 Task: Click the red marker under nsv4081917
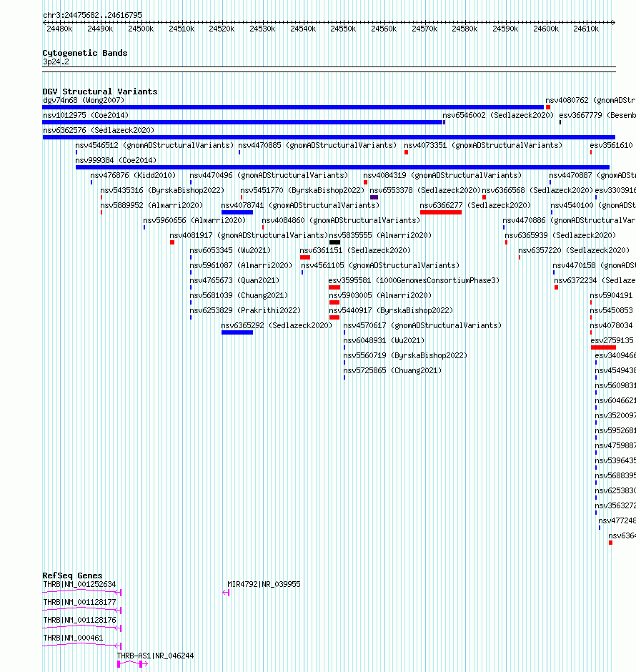[x=172, y=242]
